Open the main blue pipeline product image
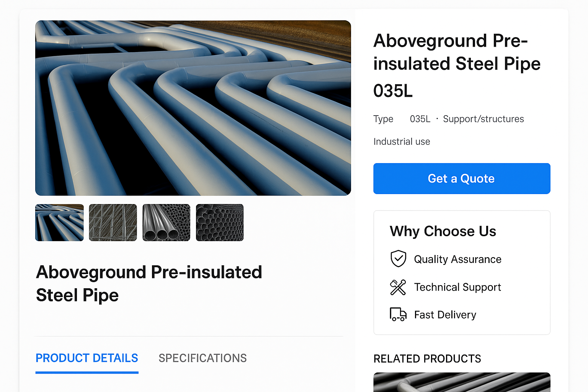Image resolution: width=588 pixels, height=392 pixels. (193, 108)
